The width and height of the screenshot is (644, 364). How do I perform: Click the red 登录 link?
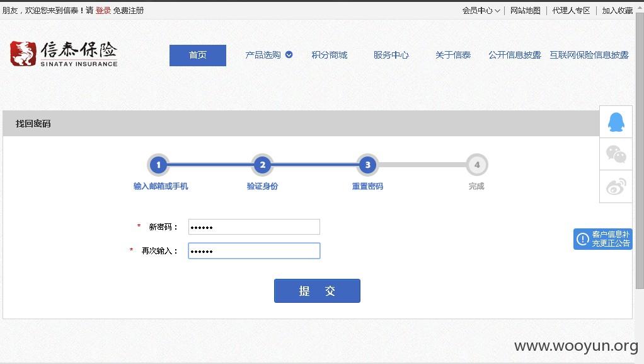[103, 10]
